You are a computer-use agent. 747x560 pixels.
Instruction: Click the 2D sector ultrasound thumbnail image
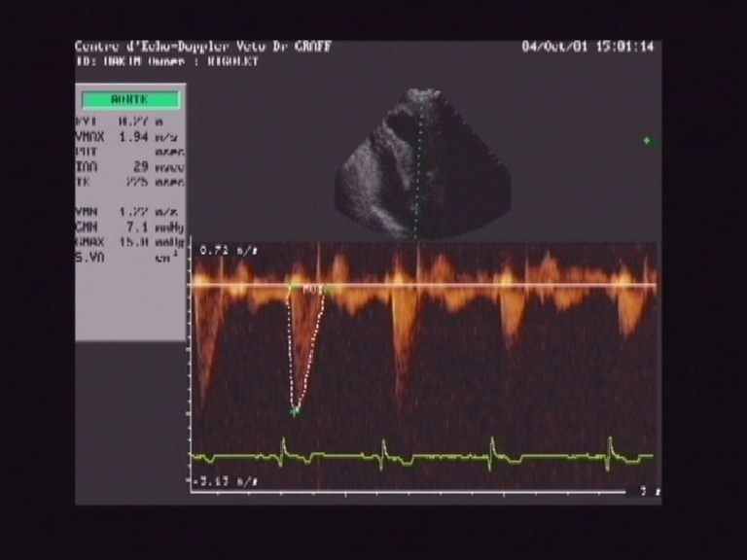[x=423, y=163]
